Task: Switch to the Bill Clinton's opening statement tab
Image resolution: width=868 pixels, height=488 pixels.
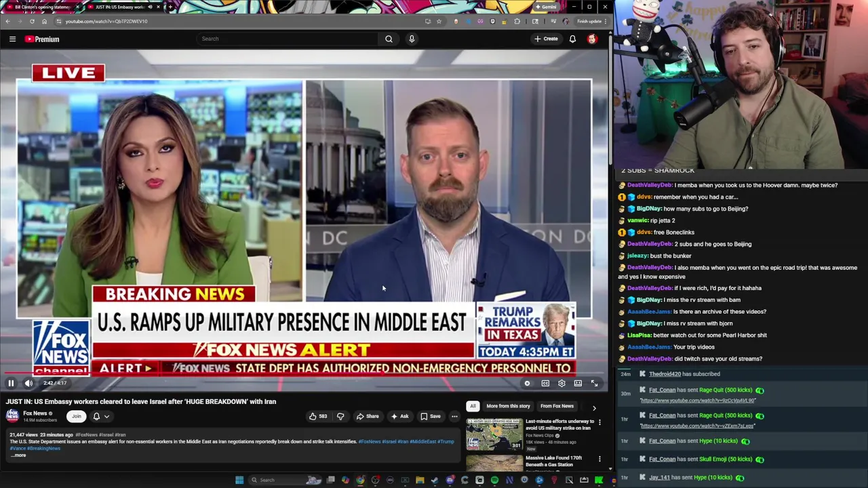Action: coord(41,7)
